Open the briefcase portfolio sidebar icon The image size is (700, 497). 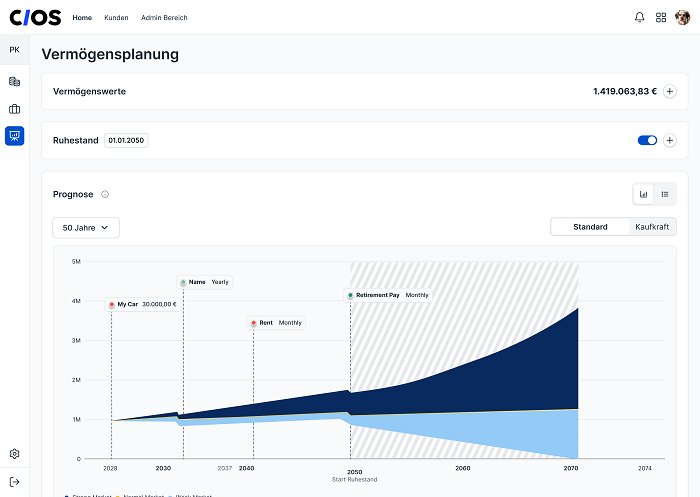coord(14,109)
